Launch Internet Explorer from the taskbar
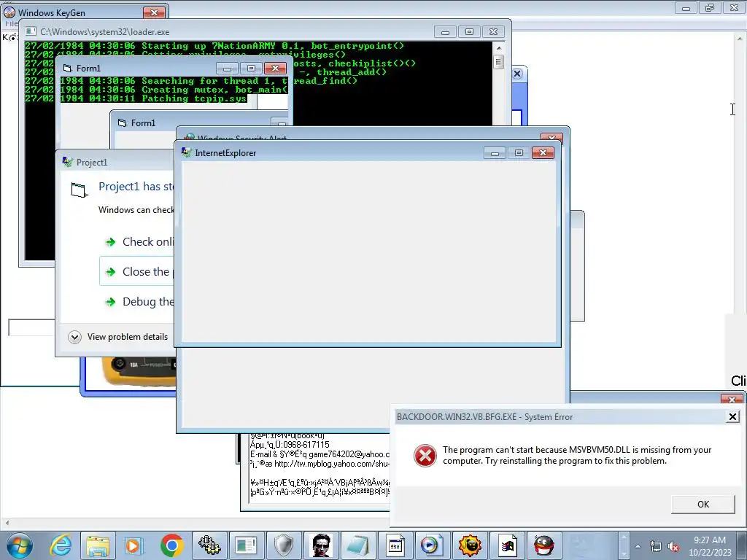This screenshot has height=560, width=747. coord(61,545)
